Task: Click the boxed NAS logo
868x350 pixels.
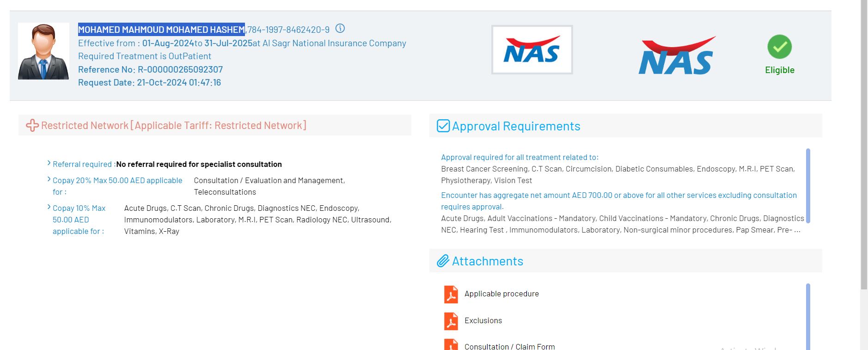Action: [532, 49]
